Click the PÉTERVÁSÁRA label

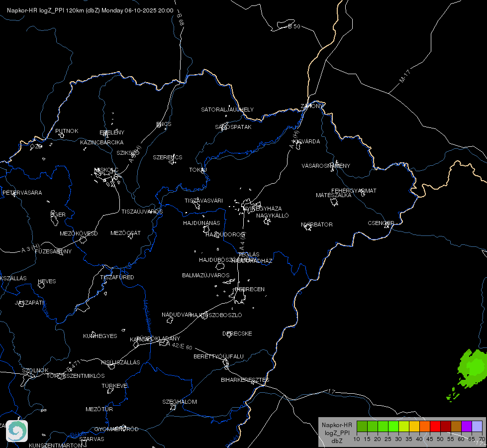coord(22,193)
